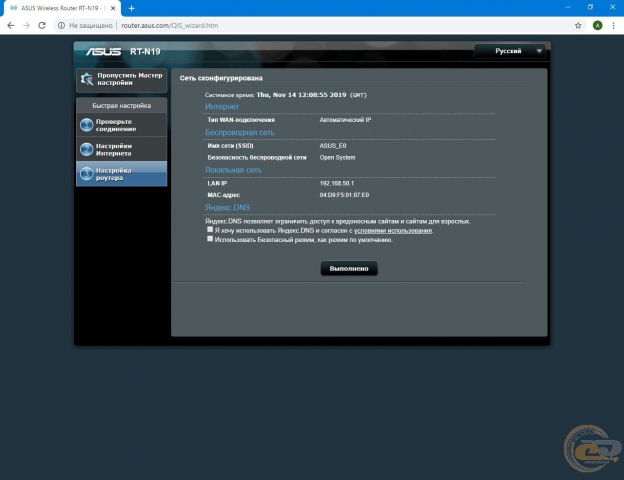Go to Проверьте соединение step

coord(121,125)
